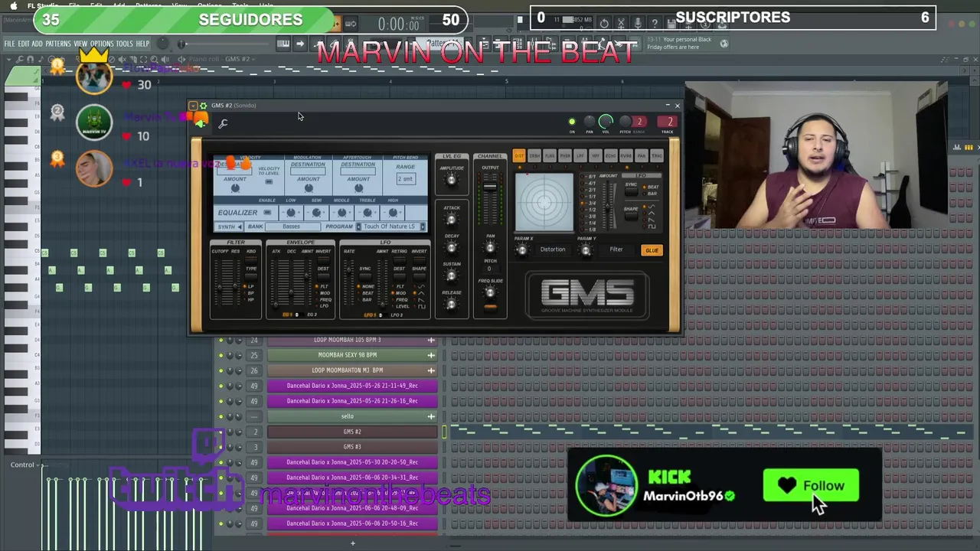Click the wrapper VOL knob

606,122
